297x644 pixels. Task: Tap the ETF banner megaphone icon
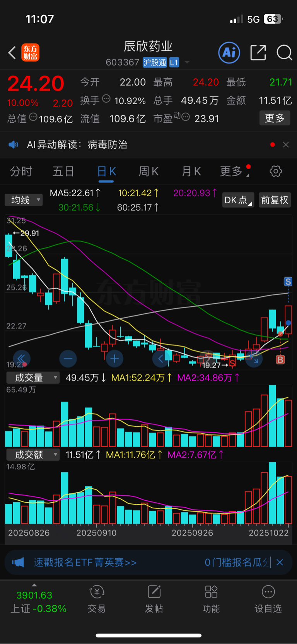coord(18,562)
